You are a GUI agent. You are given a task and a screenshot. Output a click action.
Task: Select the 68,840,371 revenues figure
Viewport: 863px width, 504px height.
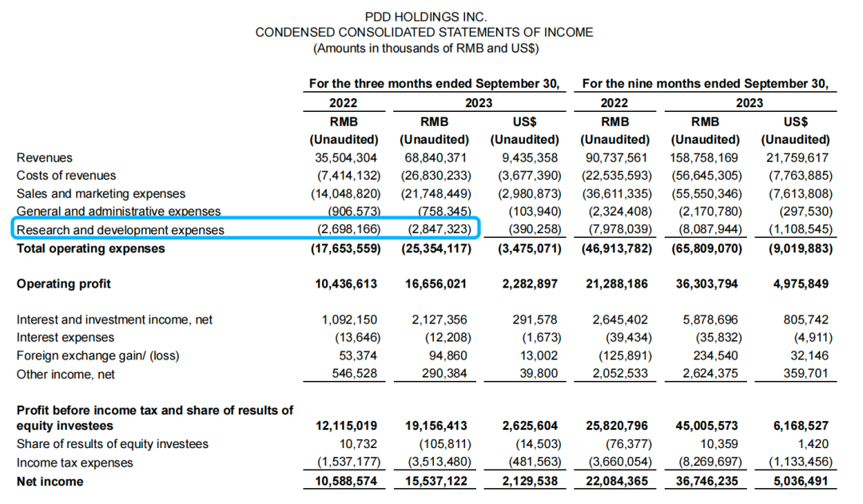click(436, 158)
